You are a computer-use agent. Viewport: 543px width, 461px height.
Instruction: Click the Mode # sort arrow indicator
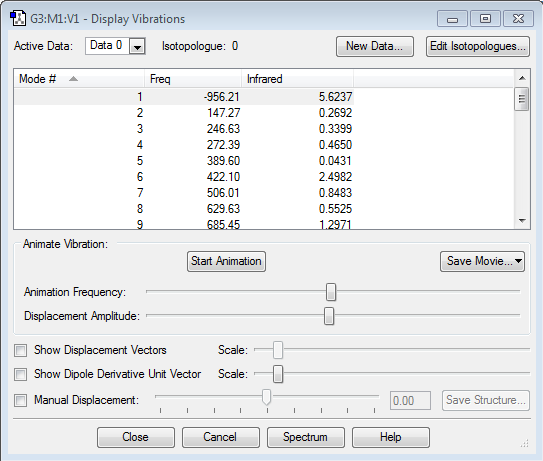[x=73, y=79]
